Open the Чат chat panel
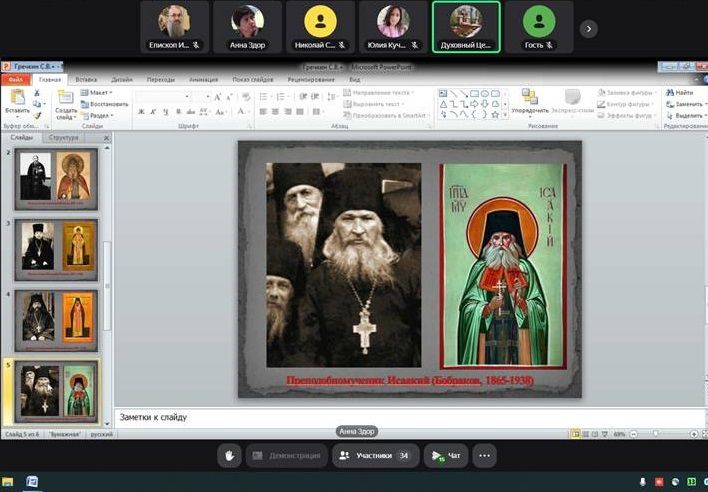 tap(446, 456)
